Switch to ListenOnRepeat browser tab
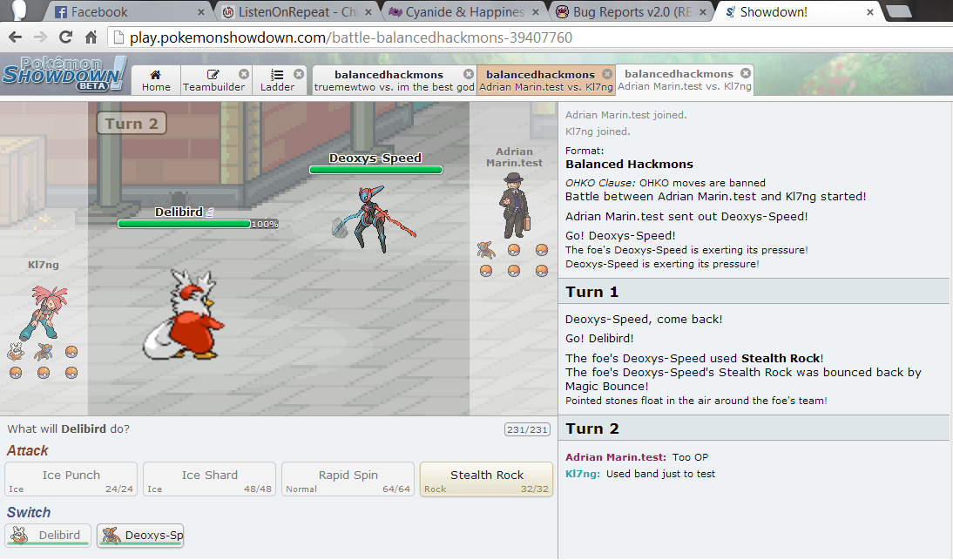 pyautogui.click(x=297, y=11)
